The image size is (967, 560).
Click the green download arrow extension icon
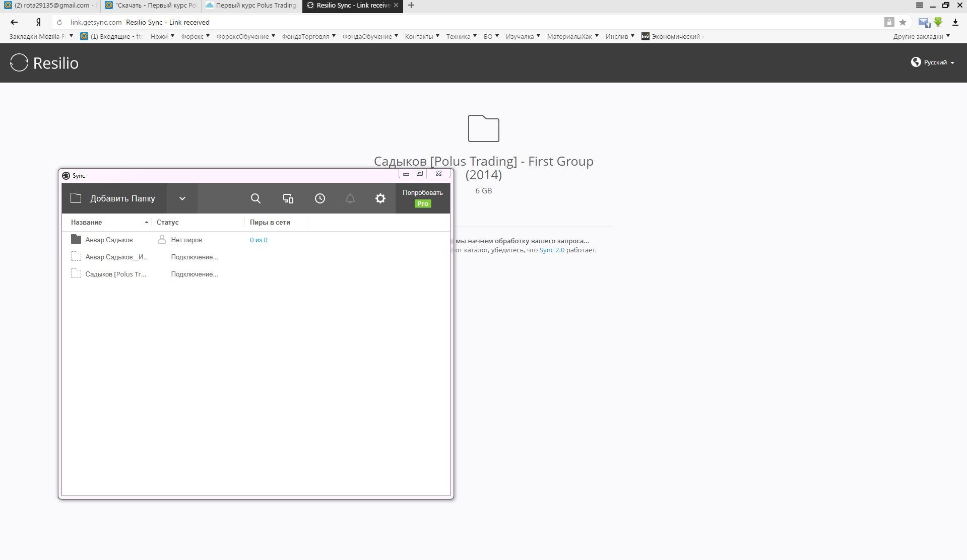938,22
